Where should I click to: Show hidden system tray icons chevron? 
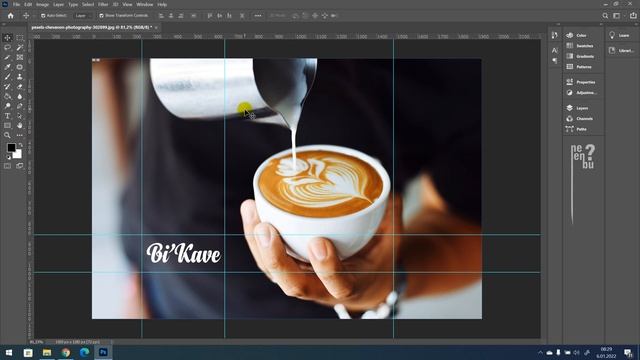[x=540, y=352]
